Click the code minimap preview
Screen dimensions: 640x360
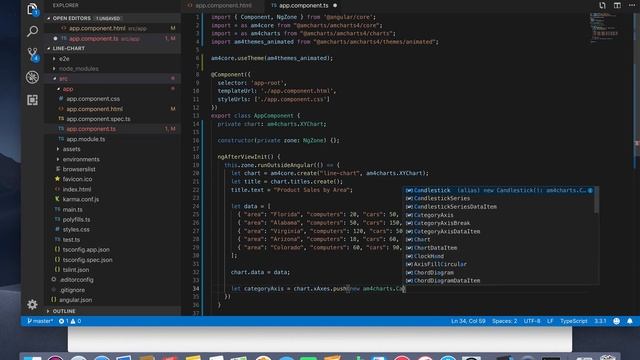[x=604, y=28]
